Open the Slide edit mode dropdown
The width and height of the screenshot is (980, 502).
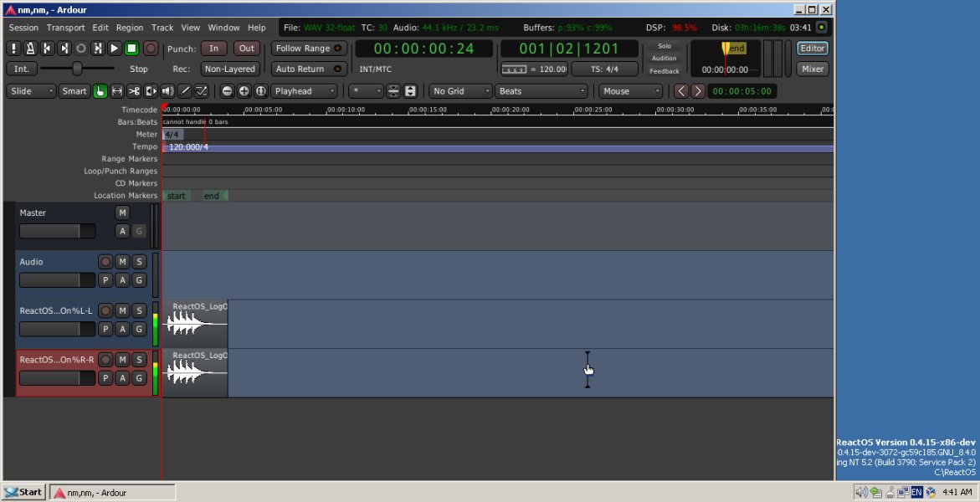coord(31,91)
